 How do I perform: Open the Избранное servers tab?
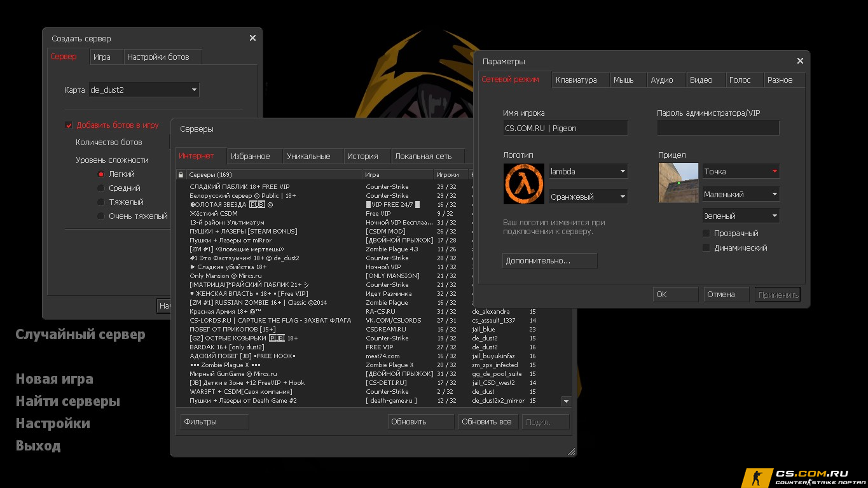click(x=254, y=156)
